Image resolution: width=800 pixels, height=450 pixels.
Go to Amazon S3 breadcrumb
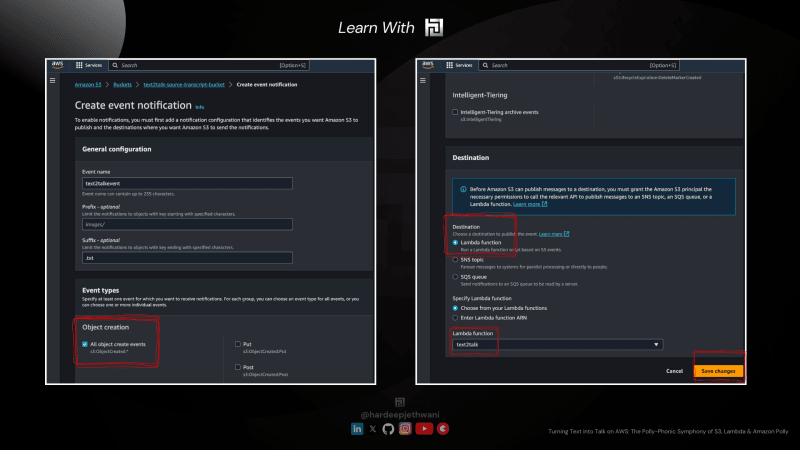[88, 85]
